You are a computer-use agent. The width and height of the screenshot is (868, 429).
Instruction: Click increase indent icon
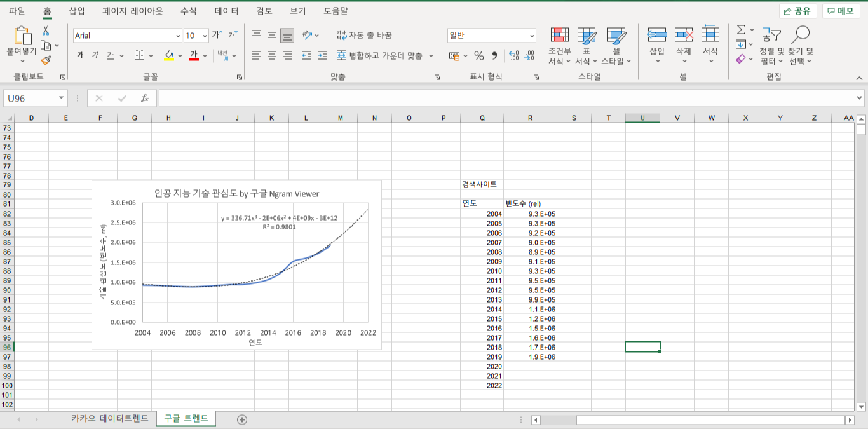click(322, 56)
